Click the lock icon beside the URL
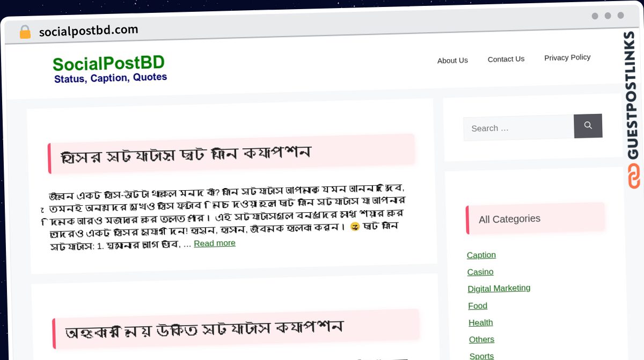 coord(25,32)
